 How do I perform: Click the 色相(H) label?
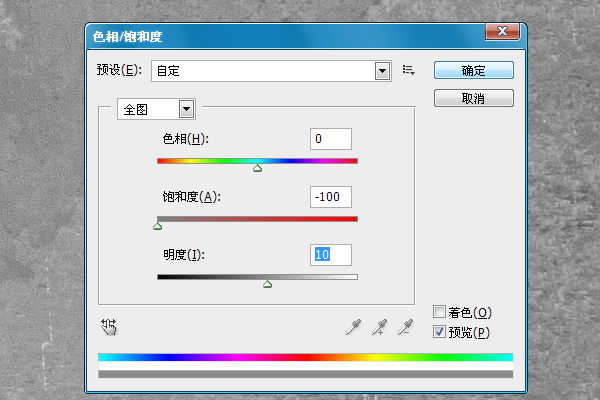(186, 139)
